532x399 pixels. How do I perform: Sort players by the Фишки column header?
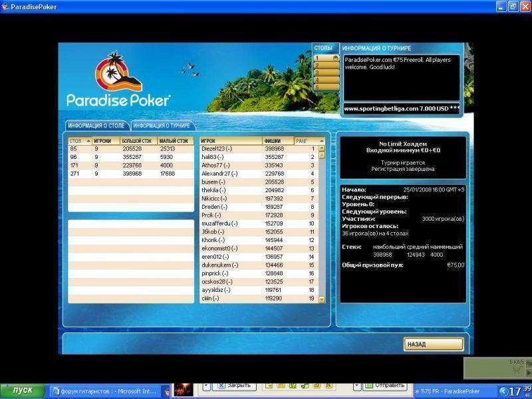tap(278, 141)
